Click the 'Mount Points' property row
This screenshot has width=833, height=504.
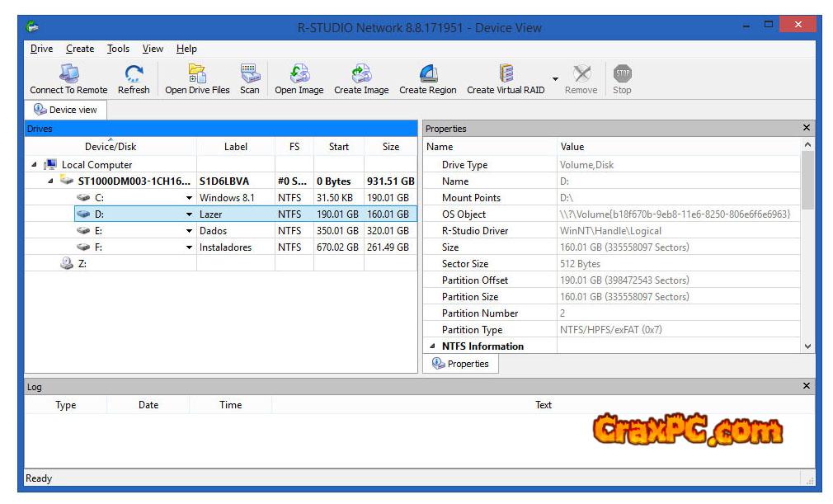612,198
